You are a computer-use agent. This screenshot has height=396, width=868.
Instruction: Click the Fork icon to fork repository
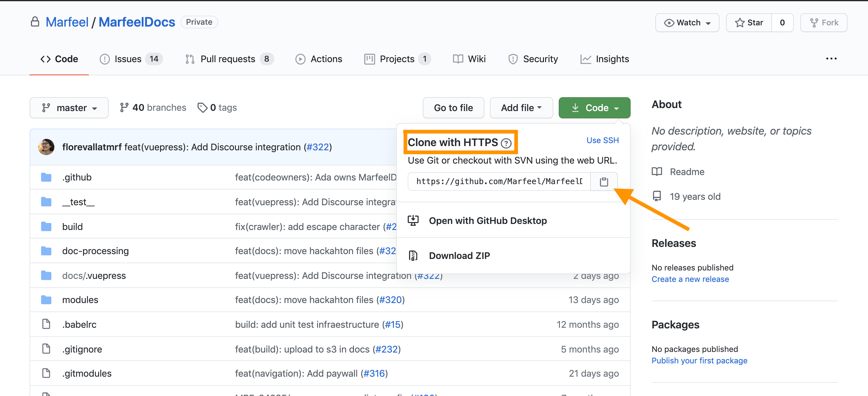(824, 22)
